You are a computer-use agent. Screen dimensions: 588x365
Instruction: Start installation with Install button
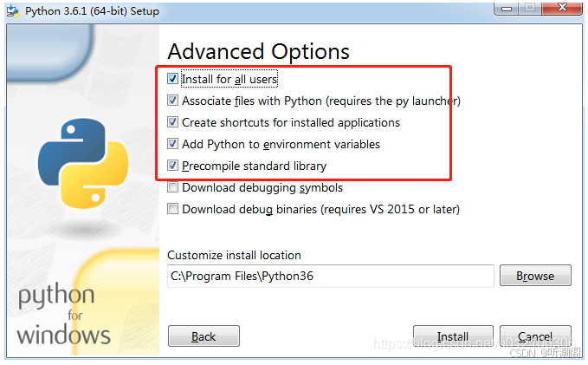coord(453,336)
